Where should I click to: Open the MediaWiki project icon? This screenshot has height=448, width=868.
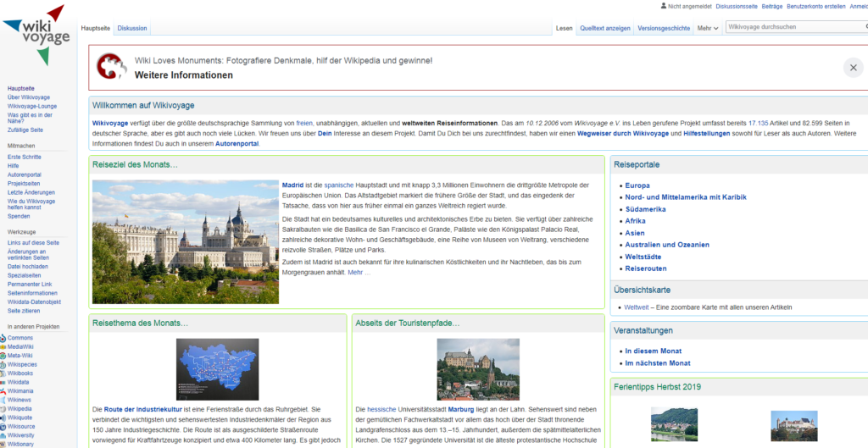[3, 346]
